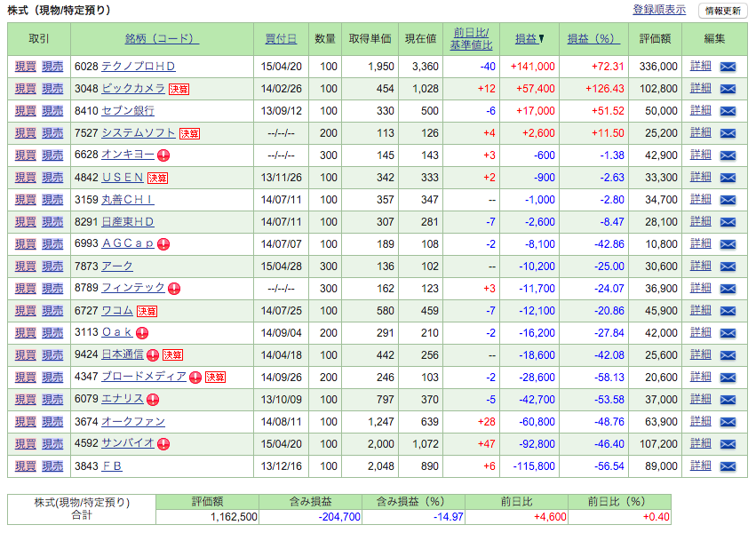
Task: Open ビックカメラ stock link
Action: [x=133, y=89]
